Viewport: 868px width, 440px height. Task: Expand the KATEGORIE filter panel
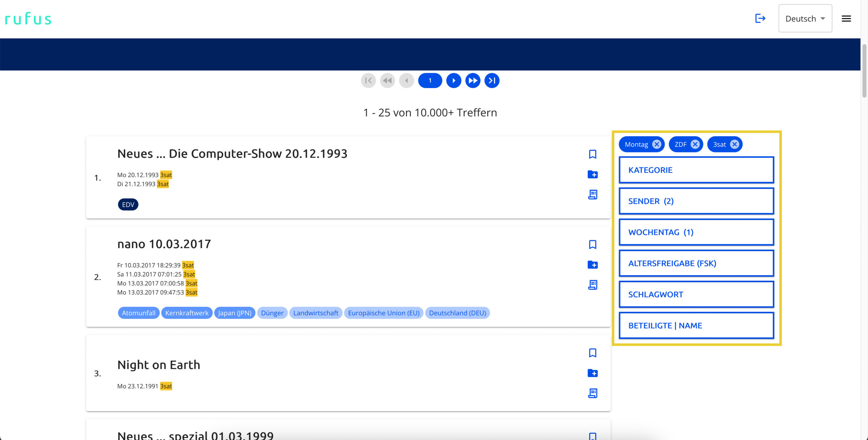[x=696, y=170]
